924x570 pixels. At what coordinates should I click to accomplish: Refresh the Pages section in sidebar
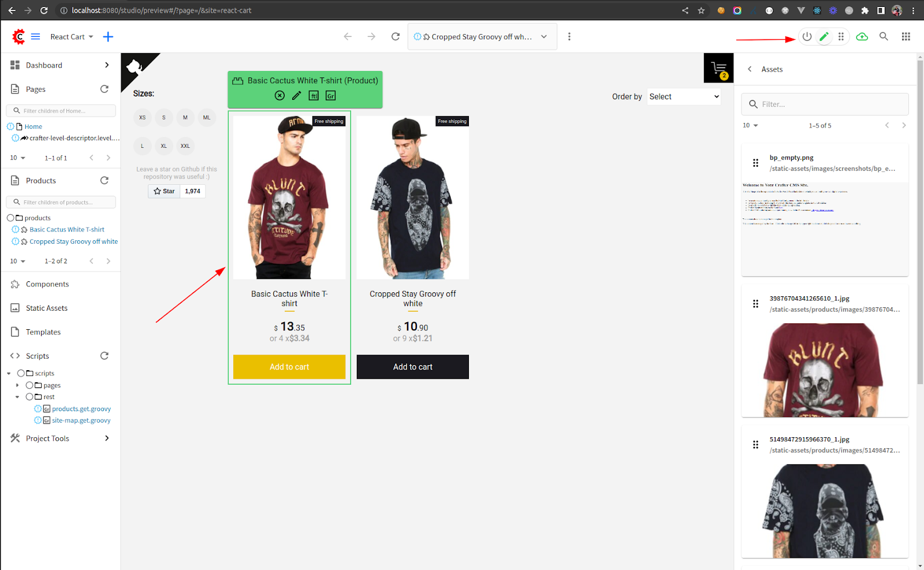click(105, 89)
